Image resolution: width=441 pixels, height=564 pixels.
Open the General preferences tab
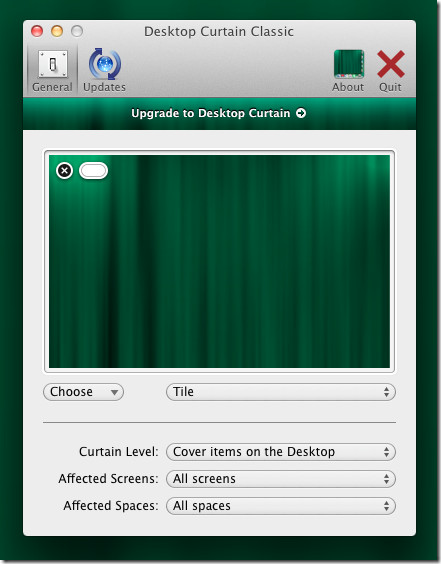[x=53, y=71]
